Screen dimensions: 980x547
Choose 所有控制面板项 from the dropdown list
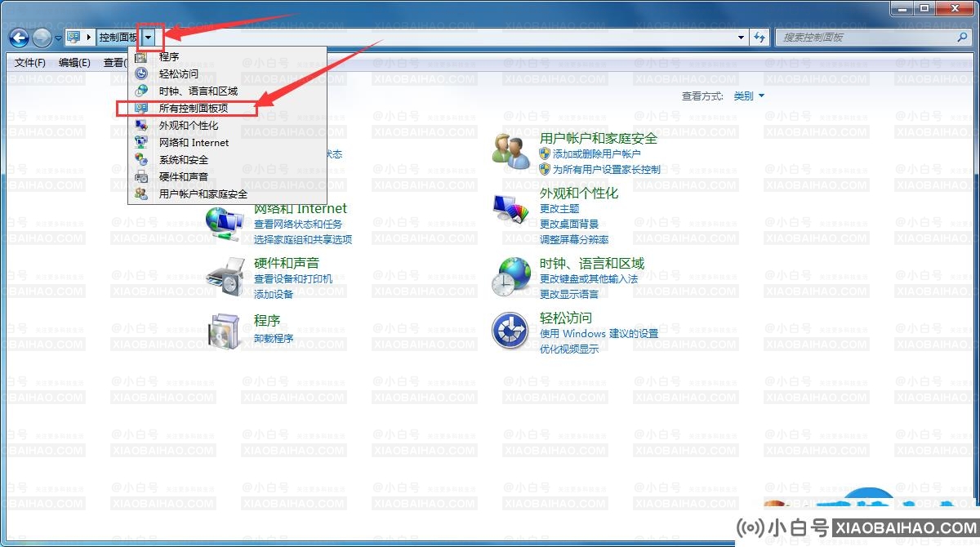coord(228,108)
